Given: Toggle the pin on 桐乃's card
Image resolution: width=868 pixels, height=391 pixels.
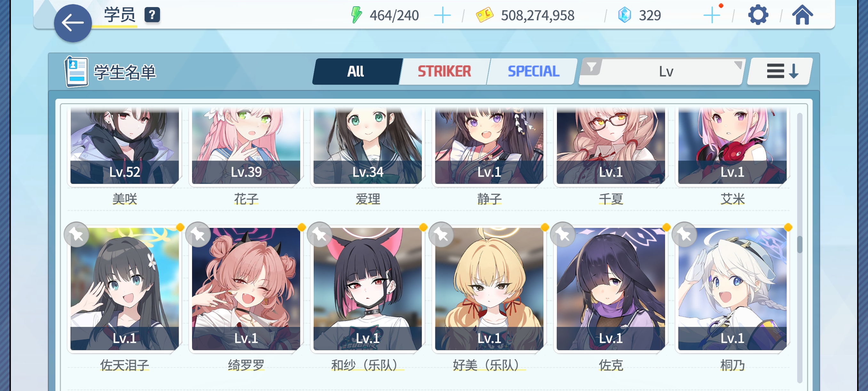Looking at the screenshot, I should coord(684,235).
